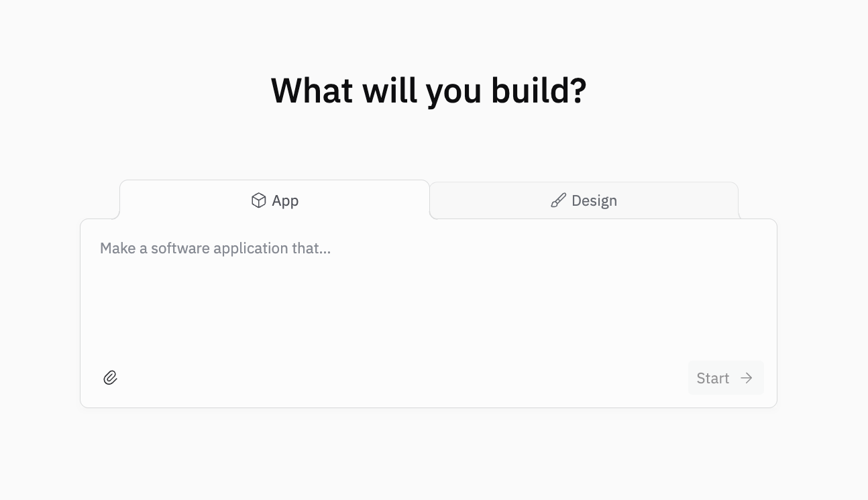868x500 pixels.
Task: Click the placeholder text in the input
Action: (x=215, y=248)
